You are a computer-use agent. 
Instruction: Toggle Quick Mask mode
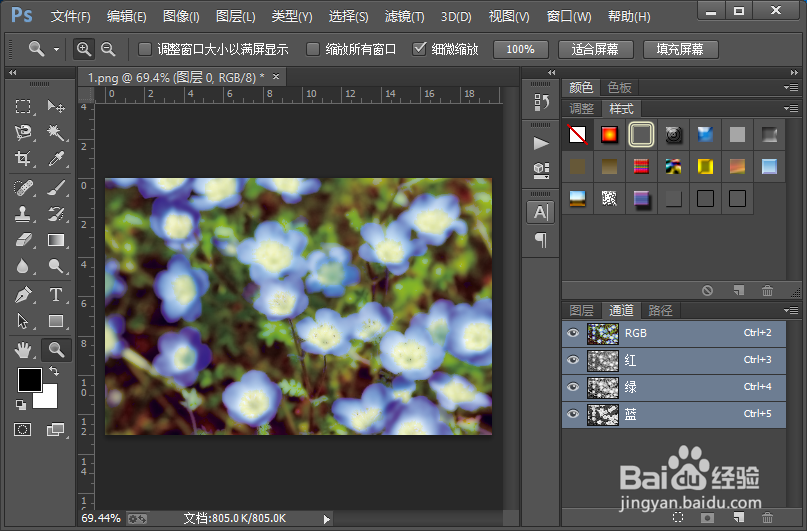pos(23,430)
